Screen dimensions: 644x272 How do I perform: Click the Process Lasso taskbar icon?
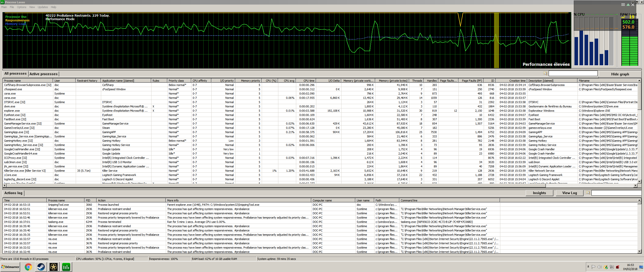66,267
